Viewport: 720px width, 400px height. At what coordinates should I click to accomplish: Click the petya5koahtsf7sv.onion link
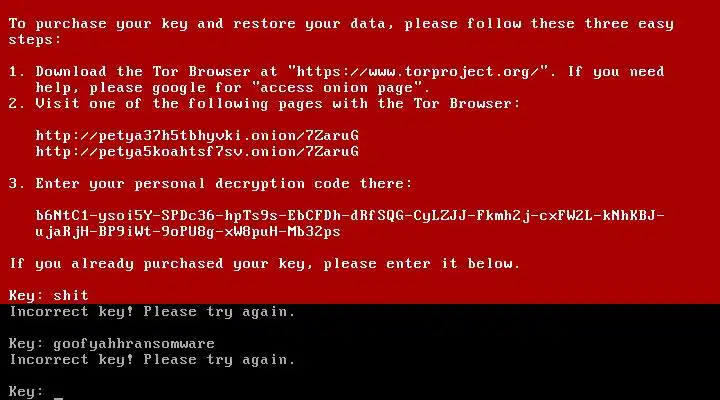pyautogui.click(x=197, y=152)
